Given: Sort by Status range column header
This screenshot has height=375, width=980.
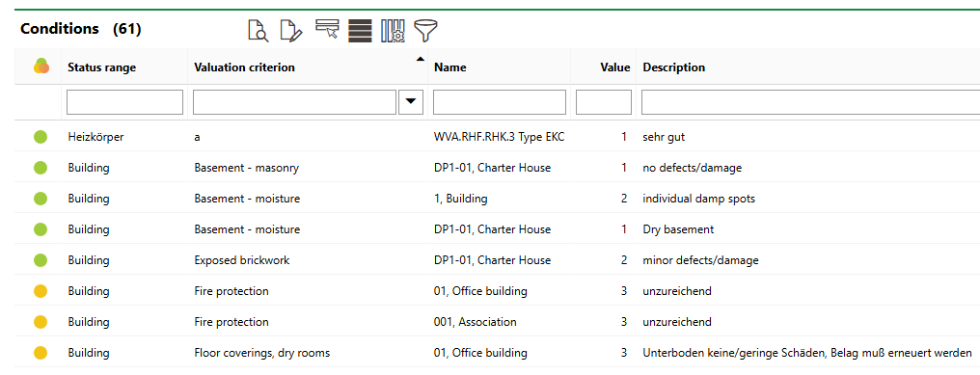Looking at the screenshot, I should point(102,67).
